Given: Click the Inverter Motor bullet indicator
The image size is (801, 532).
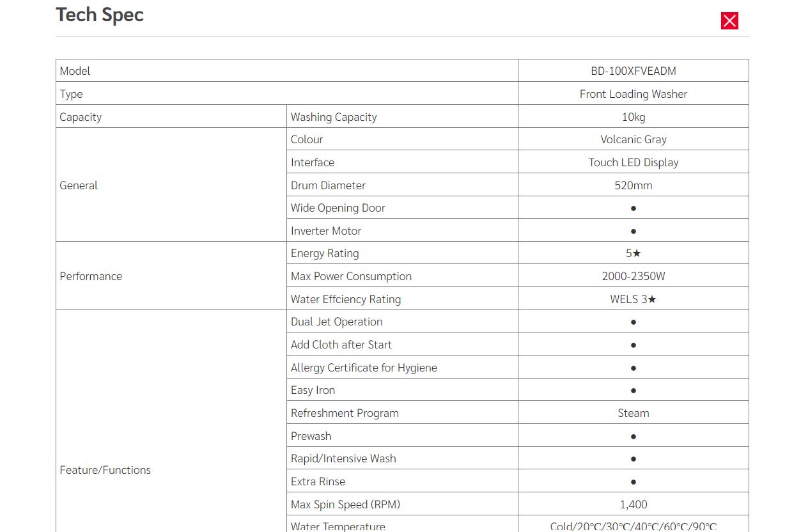Looking at the screenshot, I should tap(633, 231).
